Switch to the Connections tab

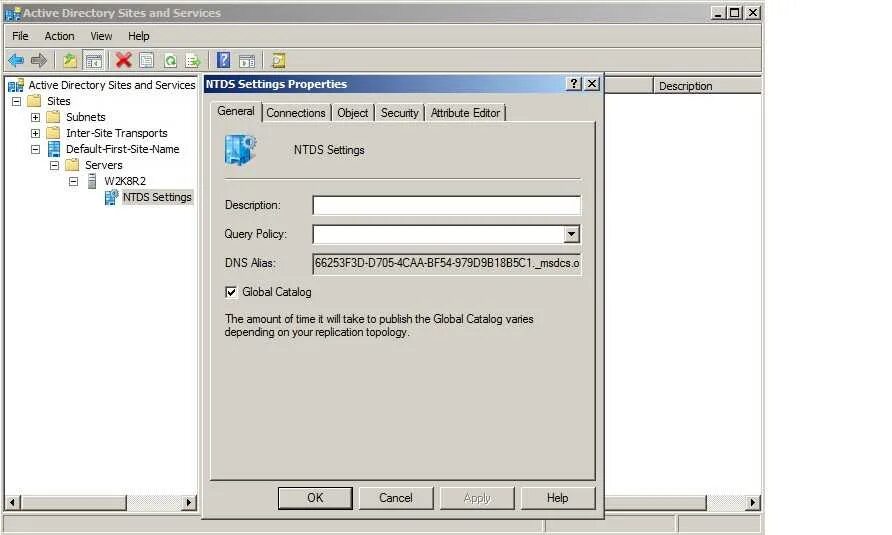click(296, 113)
